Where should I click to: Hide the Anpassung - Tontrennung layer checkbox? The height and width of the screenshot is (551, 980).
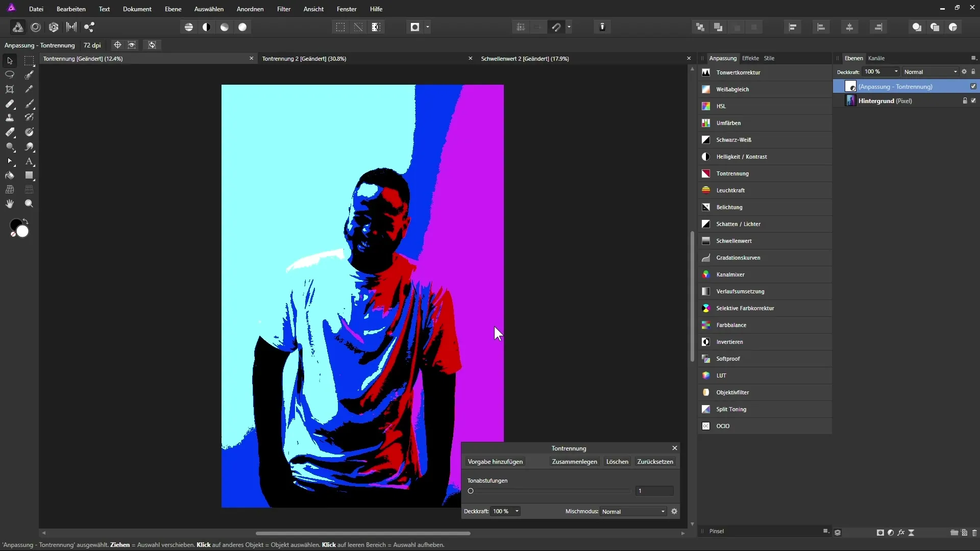973,86
